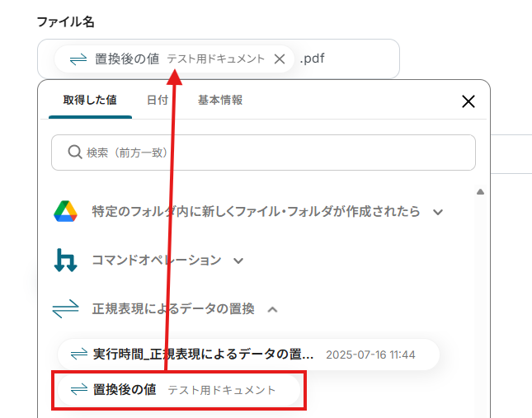Collapse the 正規表現によるデータの置換 chevron
This screenshot has width=532, height=418.
(272, 309)
